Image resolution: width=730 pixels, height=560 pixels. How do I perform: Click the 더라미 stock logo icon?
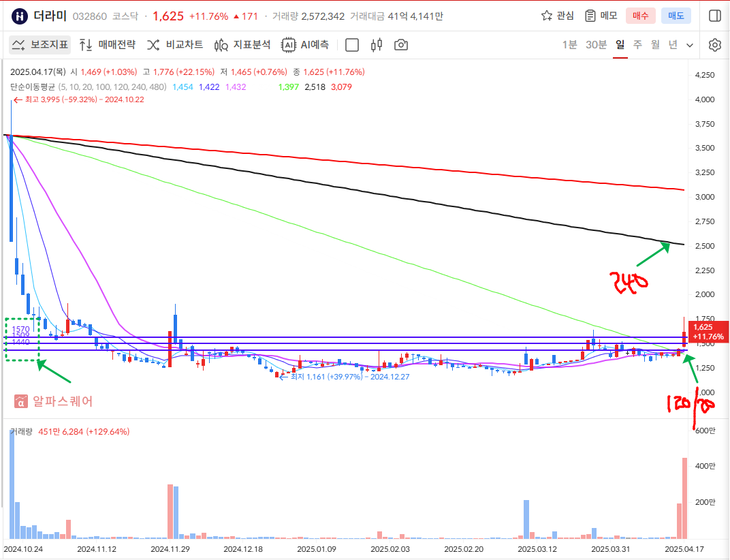pyautogui.click(x=20, y=16)
